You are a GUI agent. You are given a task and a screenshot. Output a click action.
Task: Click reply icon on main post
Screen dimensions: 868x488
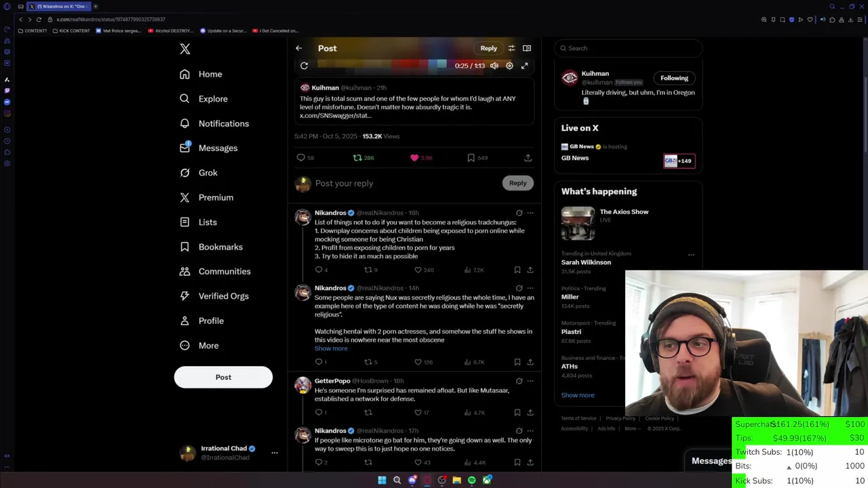coord(301,158)
